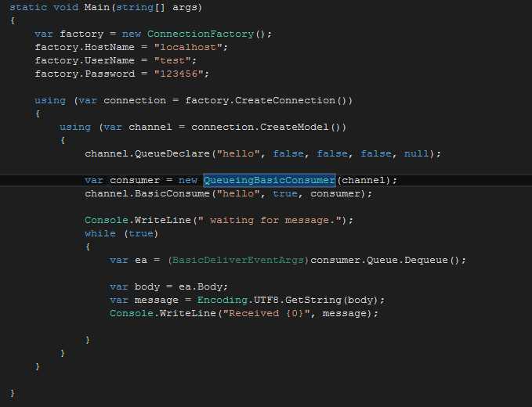Click factory.UserName property
This screenshot has height=407, width=532.
[85, 61]
